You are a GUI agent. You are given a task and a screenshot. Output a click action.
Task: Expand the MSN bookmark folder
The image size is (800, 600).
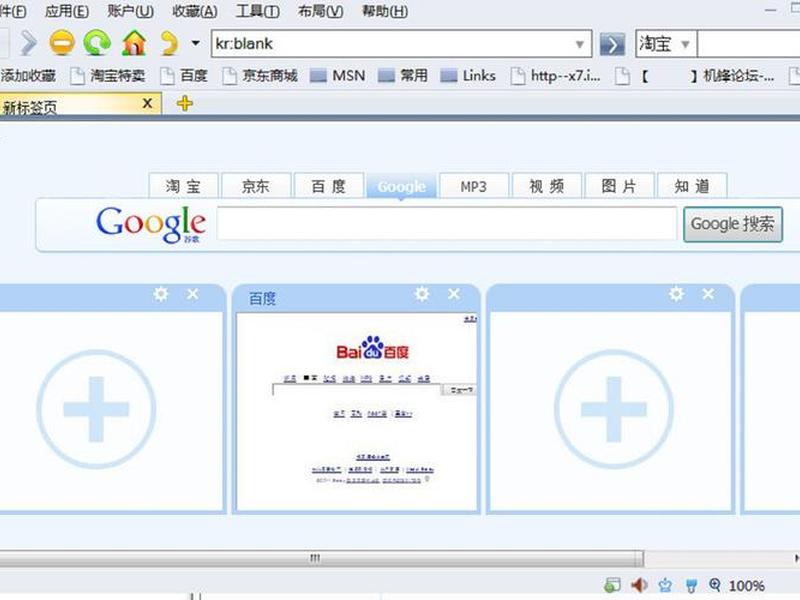point(338,76)
